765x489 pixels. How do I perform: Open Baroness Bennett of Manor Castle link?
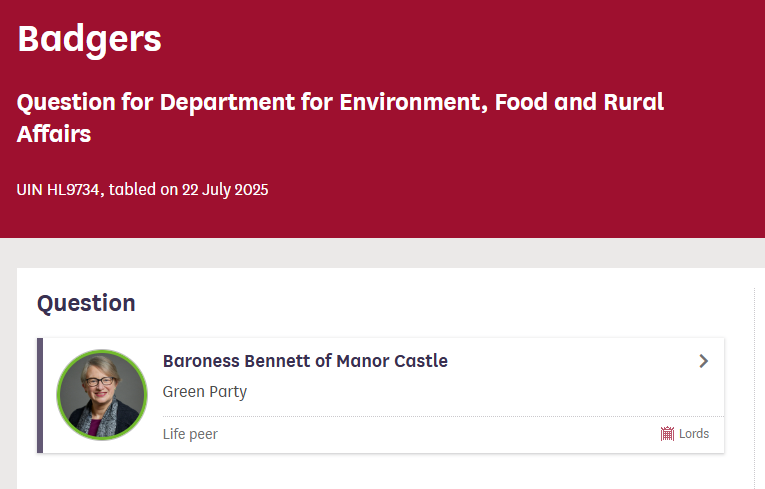tap(305, 361)
